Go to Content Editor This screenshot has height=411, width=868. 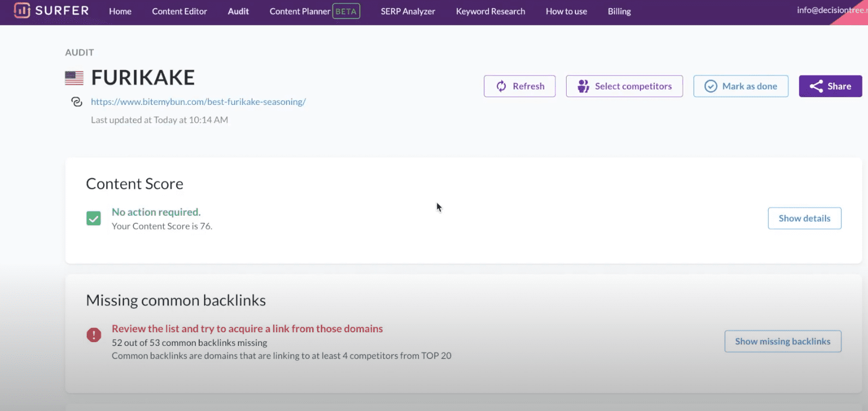180,11
